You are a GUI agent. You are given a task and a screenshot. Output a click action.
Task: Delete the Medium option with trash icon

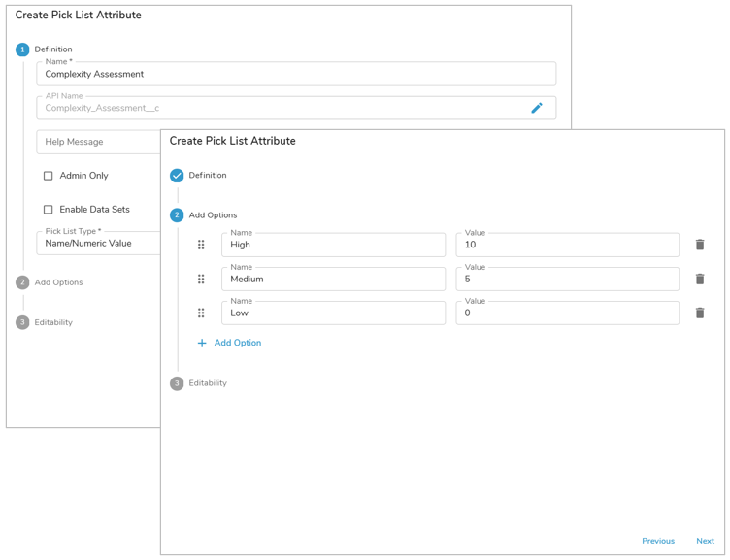point(699,279)
